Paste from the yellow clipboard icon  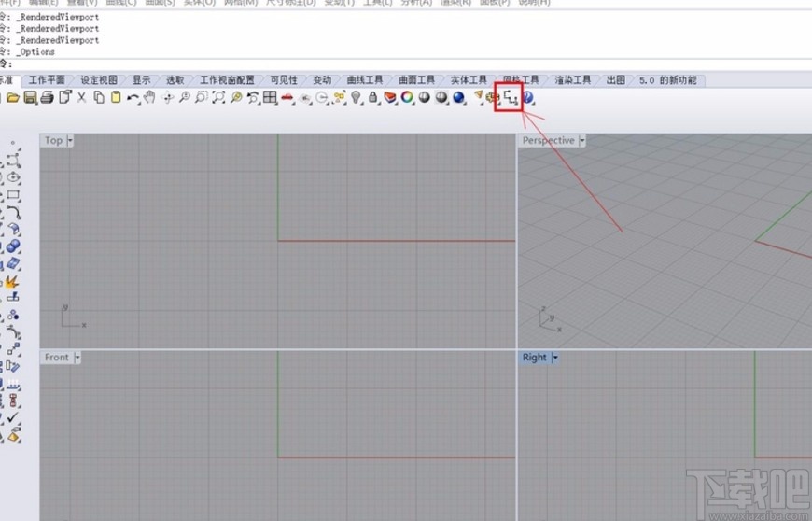coord(116,97)
